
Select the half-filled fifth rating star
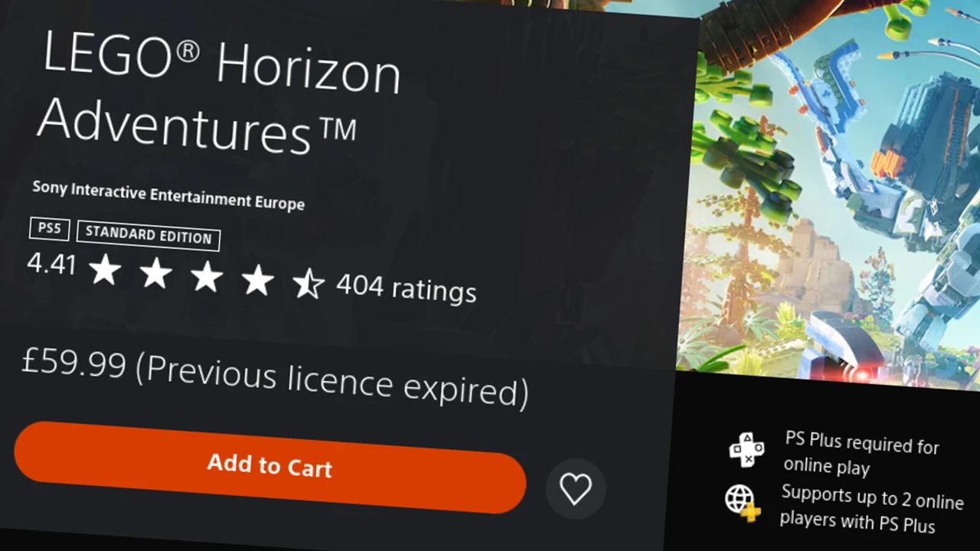[x=309, y=285]
